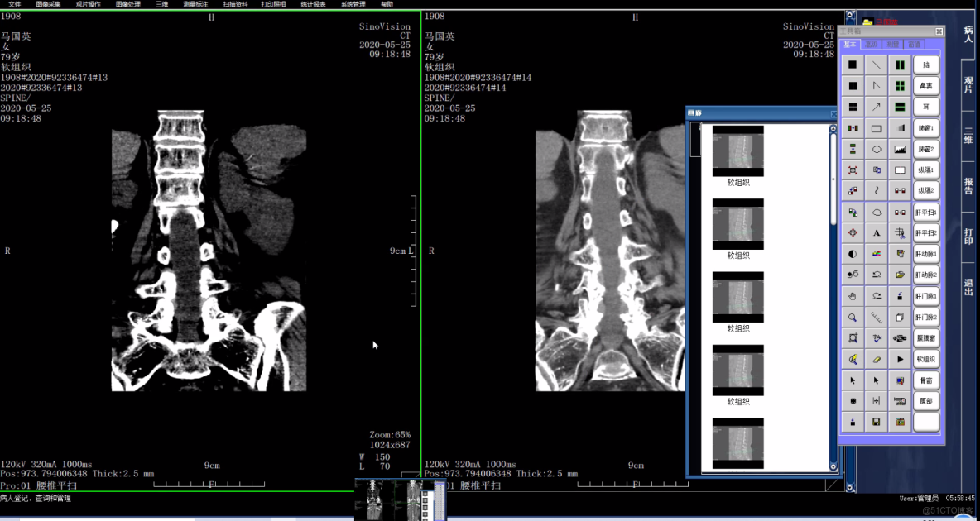
Task: Click the lightning magnifier icon
Action: pyautogui.click(x=853, y=360)
